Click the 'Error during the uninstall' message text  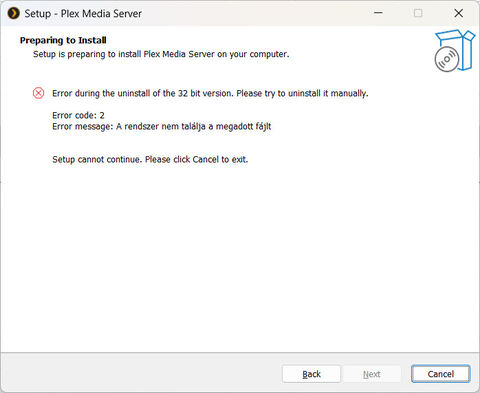[x=210, y=93]
